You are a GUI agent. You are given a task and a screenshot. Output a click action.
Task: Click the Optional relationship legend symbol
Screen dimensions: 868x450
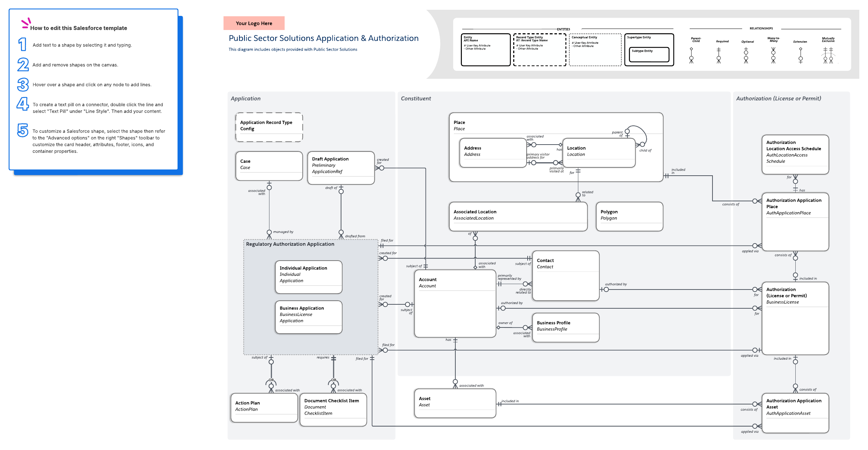pos(746,55)
